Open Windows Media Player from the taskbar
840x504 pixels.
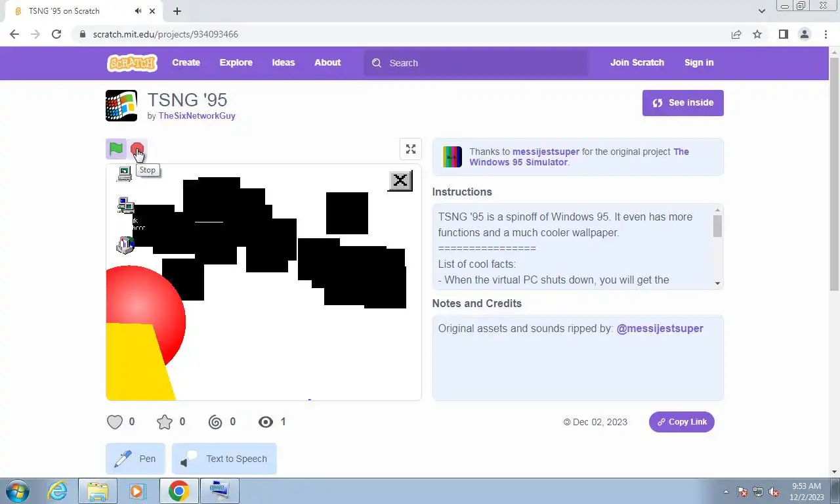[136, 491]
